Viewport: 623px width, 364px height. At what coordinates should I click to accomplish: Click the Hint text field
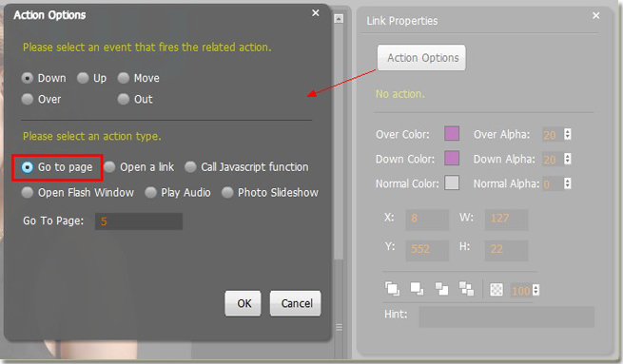(507, 316)
